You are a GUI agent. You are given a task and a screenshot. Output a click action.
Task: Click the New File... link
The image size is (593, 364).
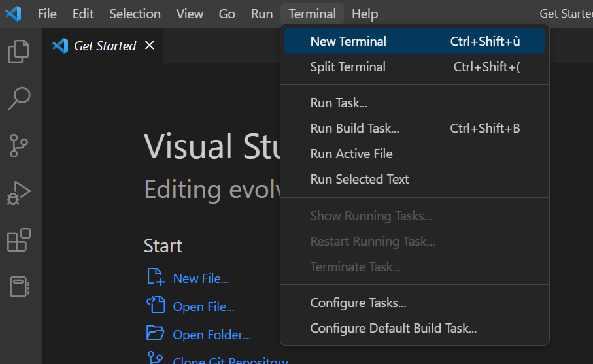(201, 278)
